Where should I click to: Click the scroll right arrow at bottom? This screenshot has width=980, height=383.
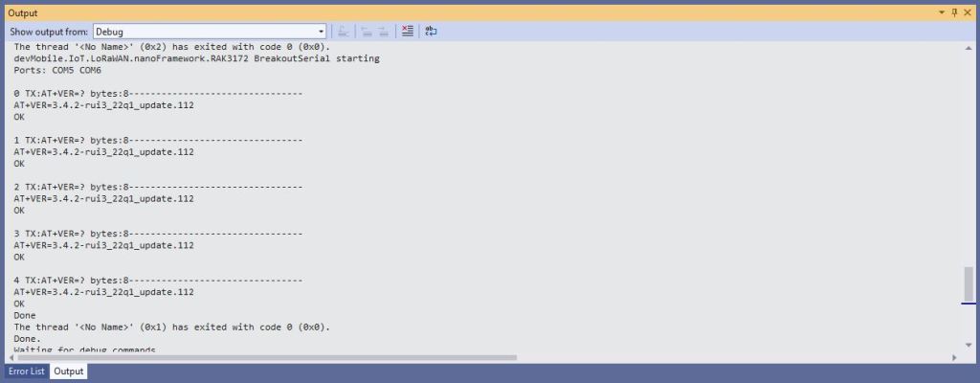[x=953, y=357]
